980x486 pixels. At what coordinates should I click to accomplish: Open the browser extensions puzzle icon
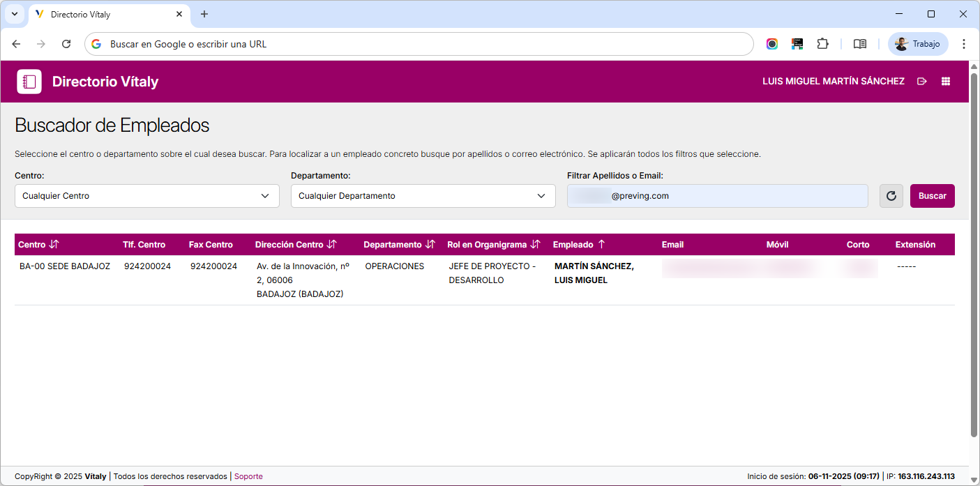coord(822,44)
